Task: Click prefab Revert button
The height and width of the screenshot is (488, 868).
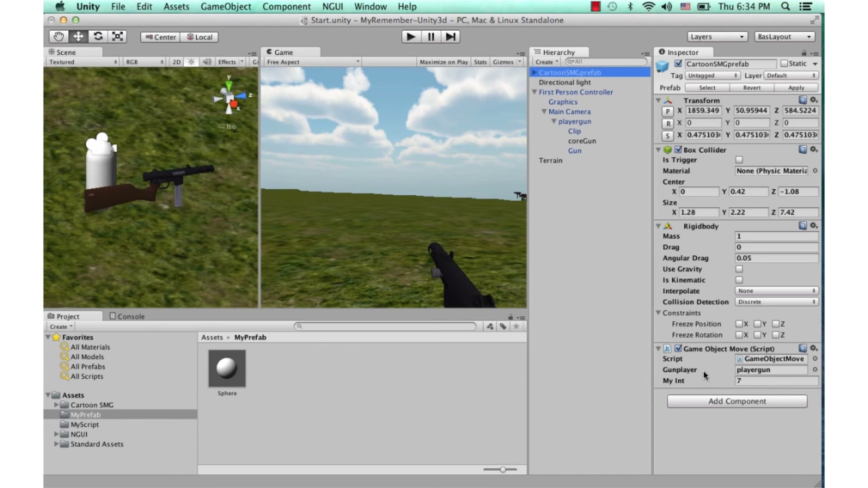Action: click(x=752, y=88)
